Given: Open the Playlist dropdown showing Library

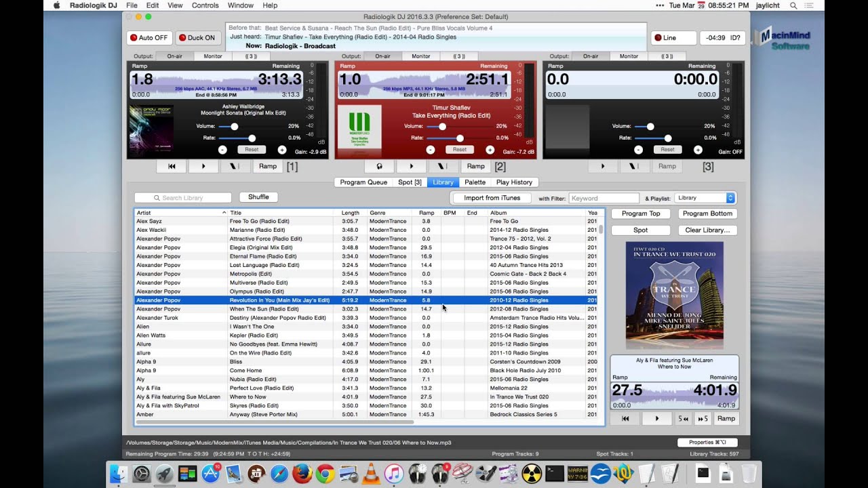Looking at the screenshot, I should pyautogui.click(x=705, y=198).
